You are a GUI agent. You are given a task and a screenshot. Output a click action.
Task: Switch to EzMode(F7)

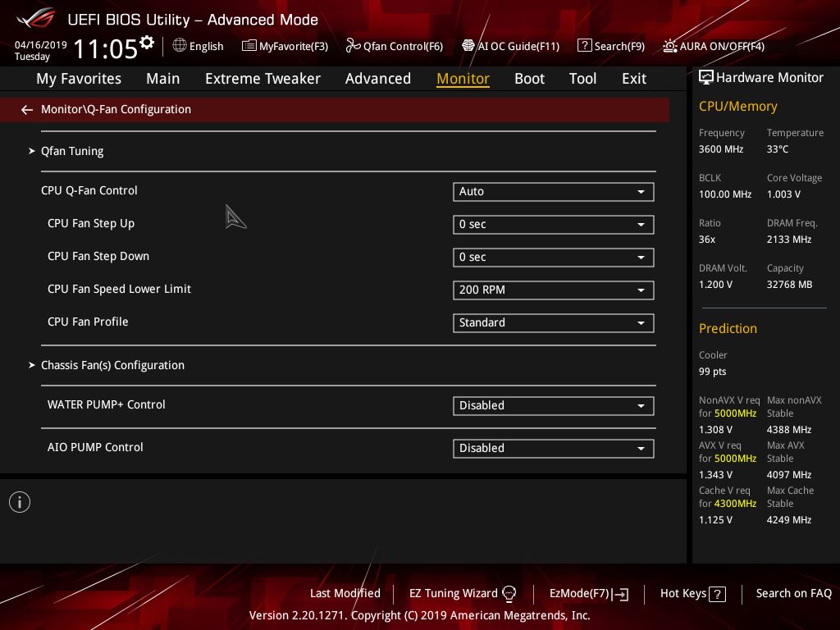tap(589, 594)
